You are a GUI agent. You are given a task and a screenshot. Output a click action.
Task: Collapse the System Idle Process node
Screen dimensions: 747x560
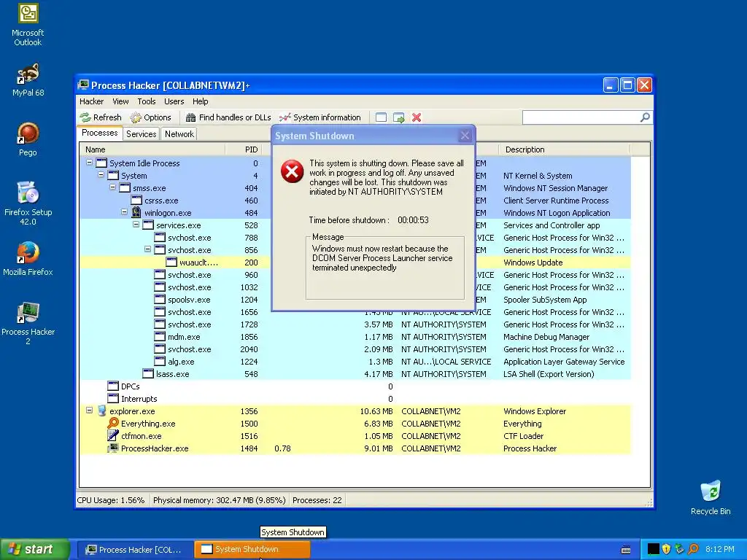tap(89, 163)
